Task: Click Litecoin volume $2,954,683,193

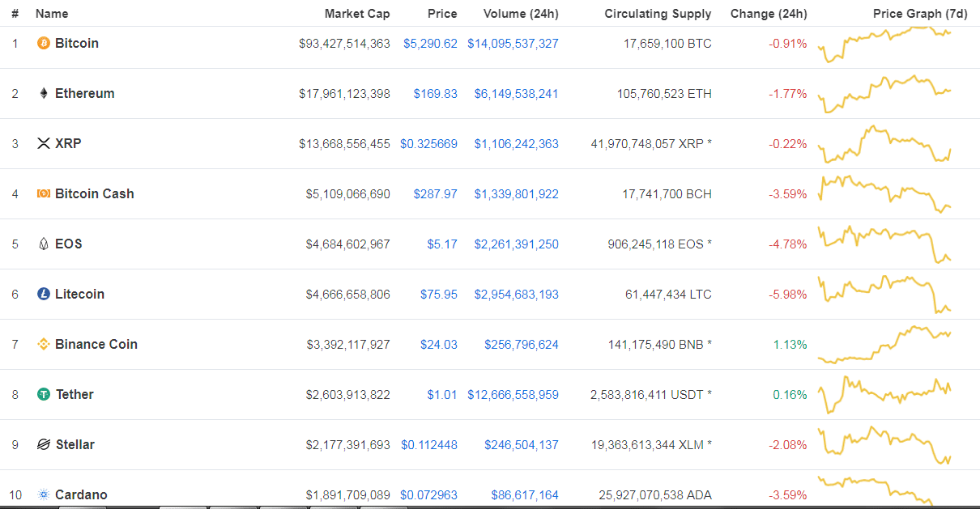Action: point(517,294)
